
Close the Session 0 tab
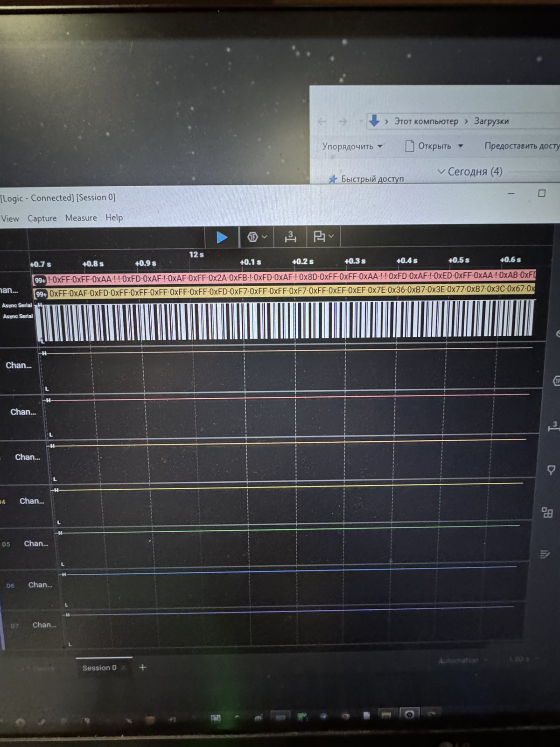point(124,668)
